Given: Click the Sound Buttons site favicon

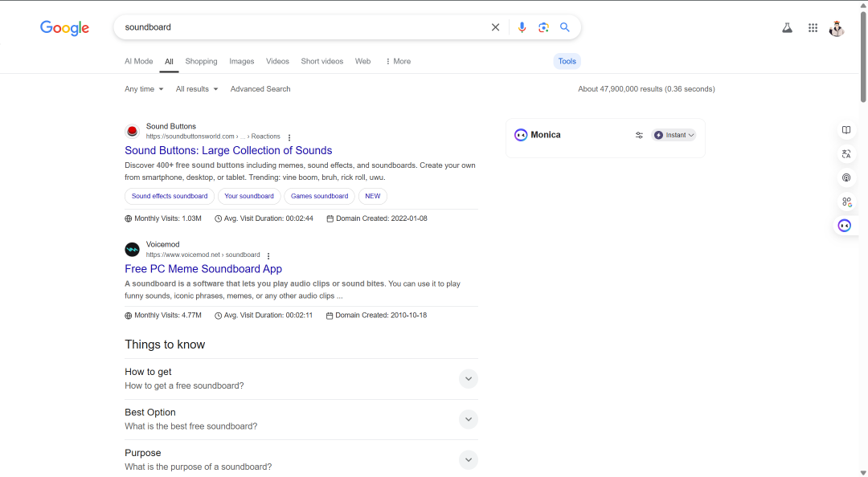Looking at the screenshot, I should click(x=132, y=131).
